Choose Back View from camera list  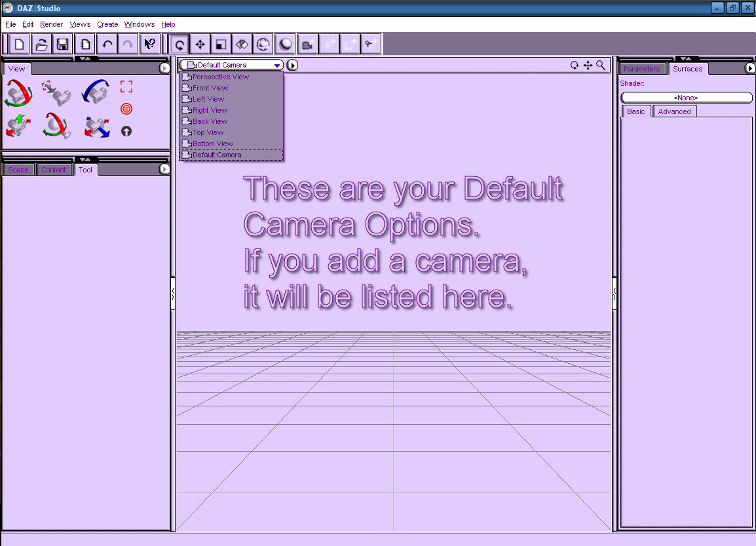(231, 121)
